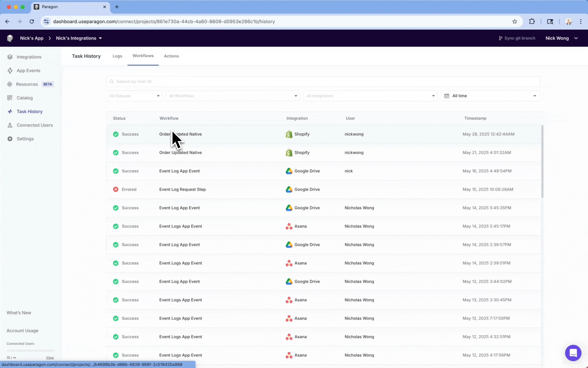Click the Search by User ID field

click(x=323, y=81)
